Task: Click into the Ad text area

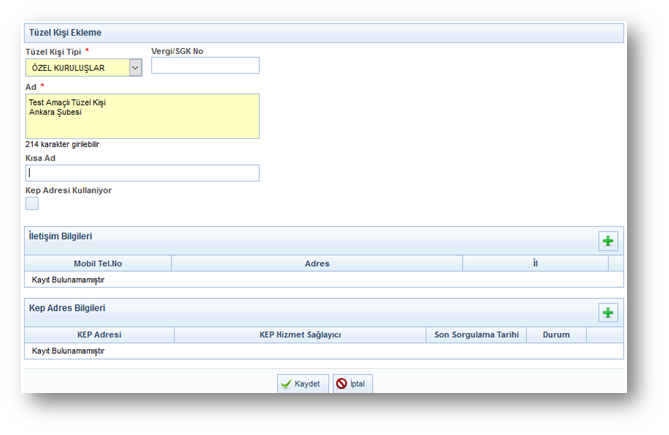Action: [x=142, y=116]
